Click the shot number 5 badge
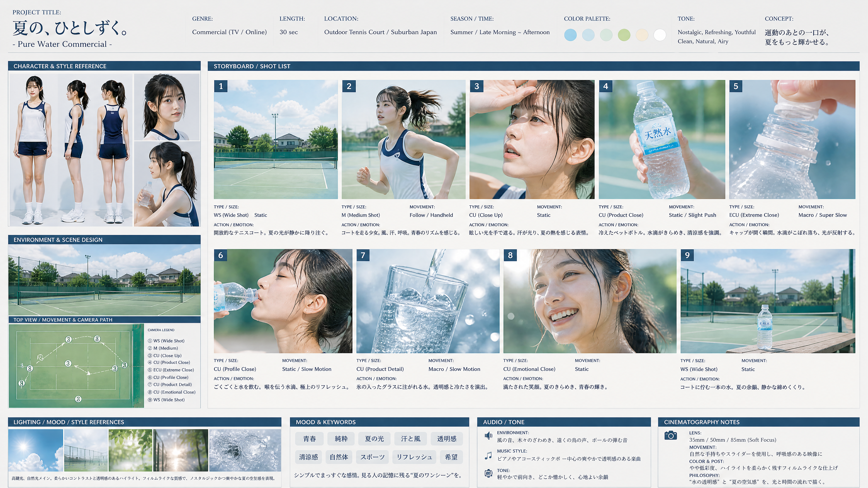The height and width of the screenshot is (488, 868). [736, 86]
